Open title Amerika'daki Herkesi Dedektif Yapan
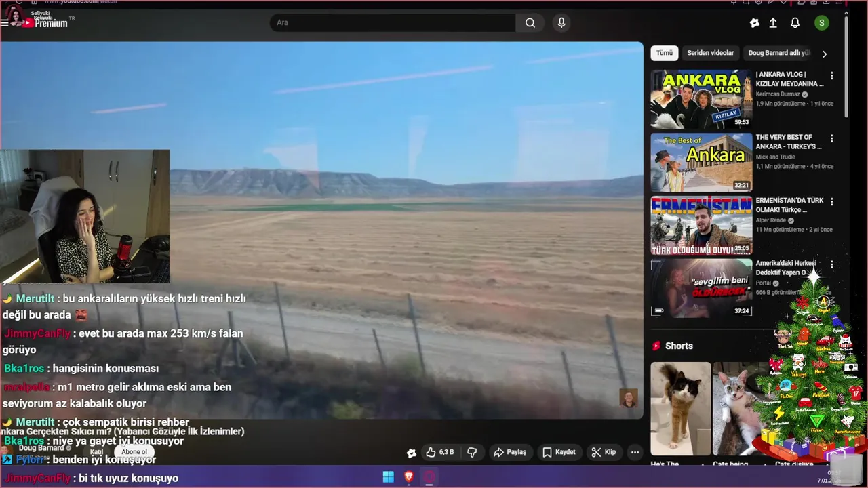868x488 pixels. tap(787, 268)
